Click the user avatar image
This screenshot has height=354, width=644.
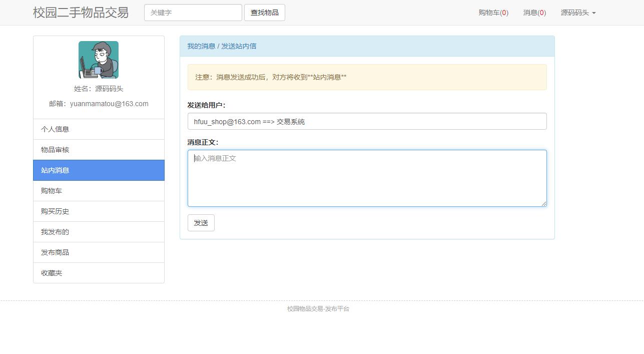click(99, 60)
